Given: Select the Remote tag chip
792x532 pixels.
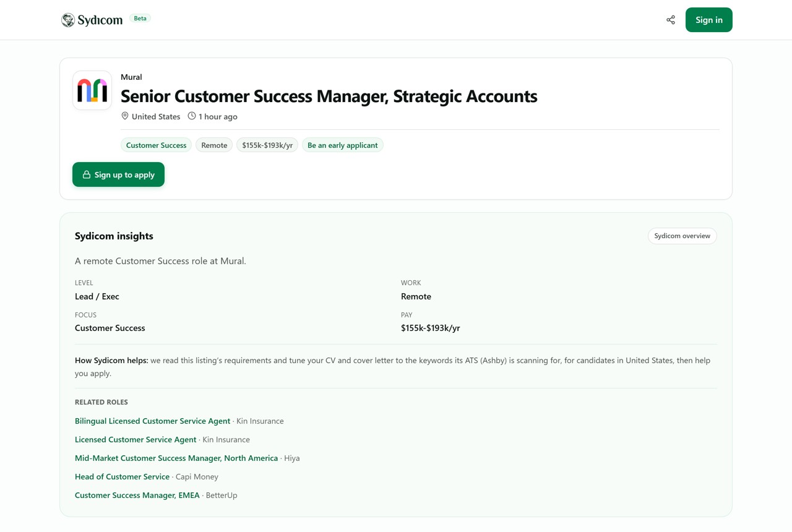Looking at the screenshot, I should pos(214,145).
